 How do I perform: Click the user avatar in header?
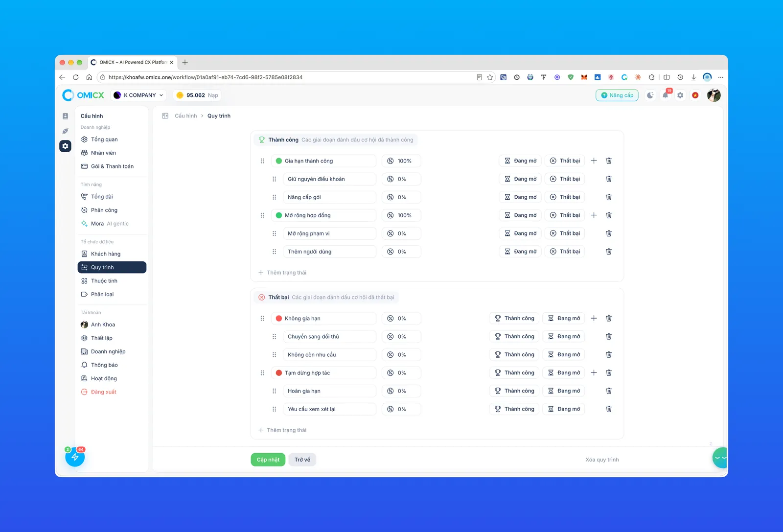point(714,95)
